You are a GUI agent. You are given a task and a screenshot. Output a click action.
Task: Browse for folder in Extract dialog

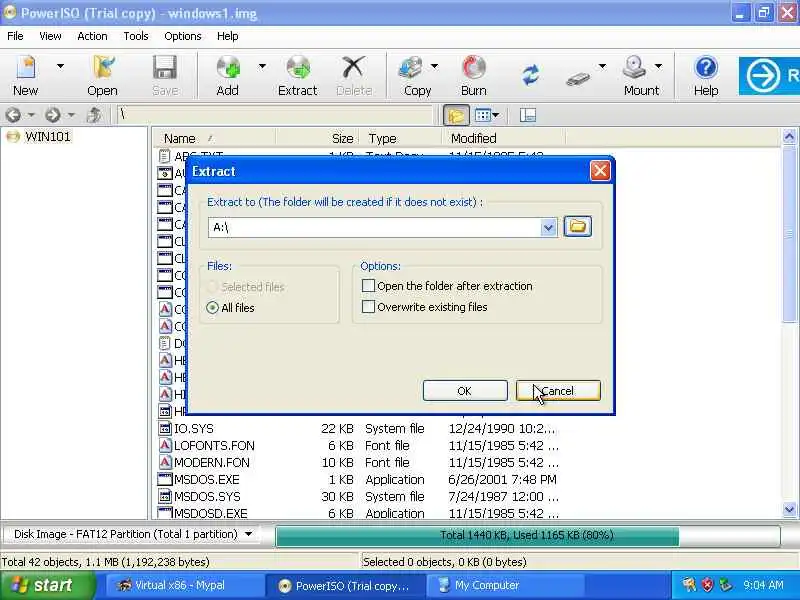[578, 227]
